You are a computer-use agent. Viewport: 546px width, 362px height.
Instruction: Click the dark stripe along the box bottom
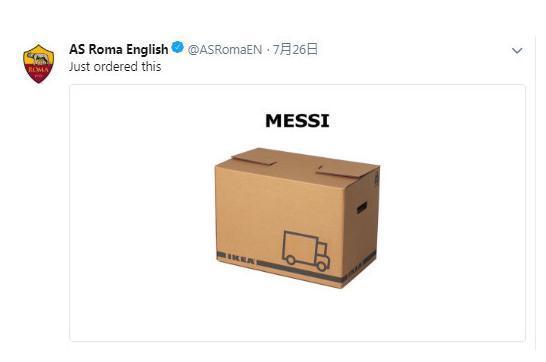tap(301, 270)
